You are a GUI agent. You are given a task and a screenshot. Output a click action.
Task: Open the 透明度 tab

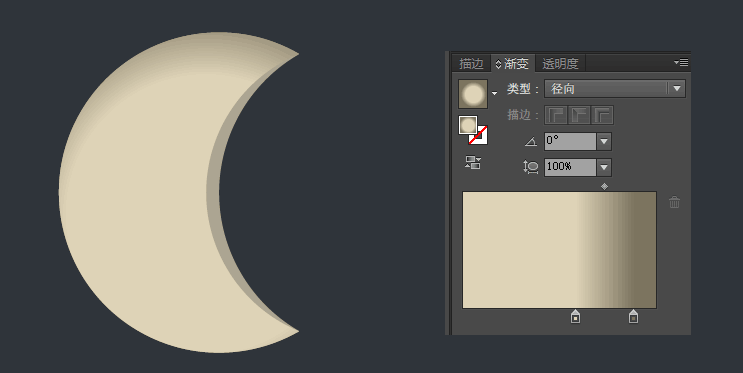click(x=561, y=64)
